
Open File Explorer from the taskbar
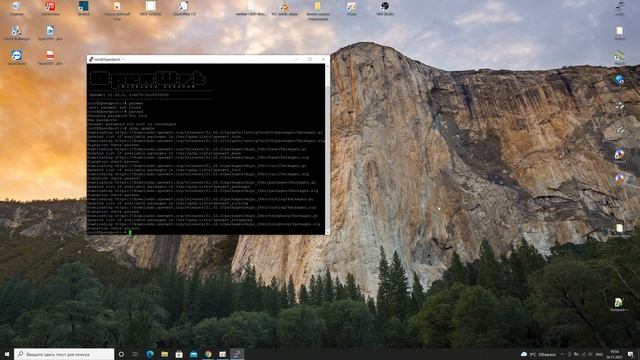(164, 354)
